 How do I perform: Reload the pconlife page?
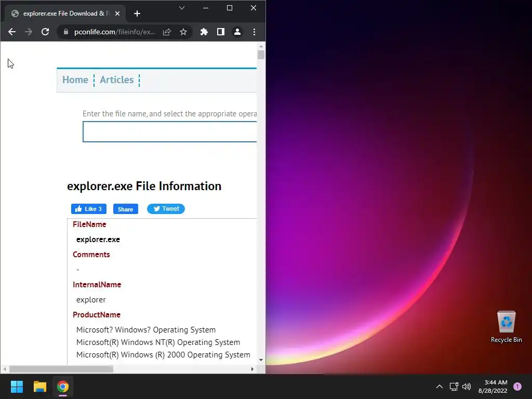tap(45, 32)
